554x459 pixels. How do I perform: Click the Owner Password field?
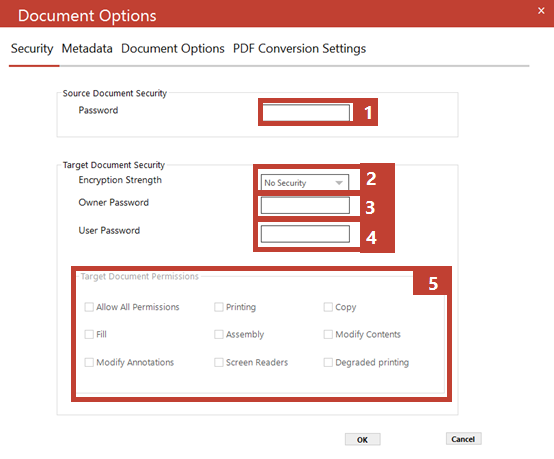tap(305, 205)
